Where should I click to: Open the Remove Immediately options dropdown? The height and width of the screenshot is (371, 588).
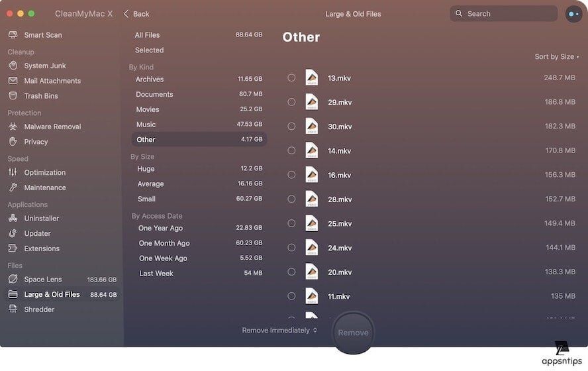(x=279, y=330)
